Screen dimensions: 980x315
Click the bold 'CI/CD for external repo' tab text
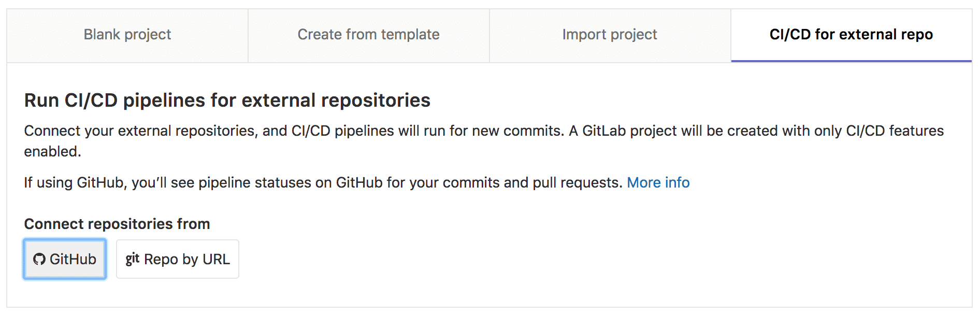(x=851, y=34)
